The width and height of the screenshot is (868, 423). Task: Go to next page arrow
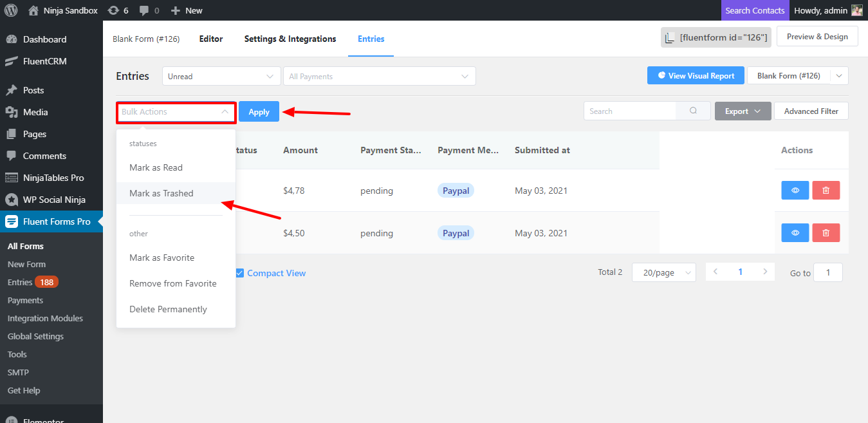pos(765,272)
